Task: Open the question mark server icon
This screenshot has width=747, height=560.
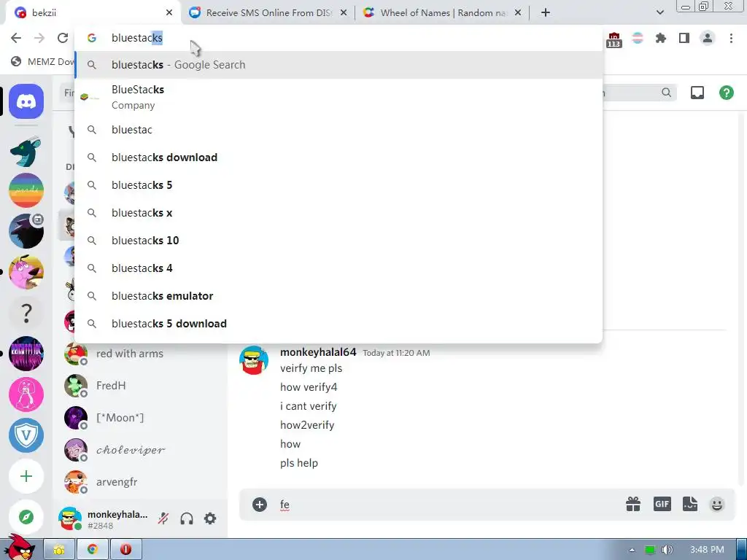Action: click(x=26, y=313)
